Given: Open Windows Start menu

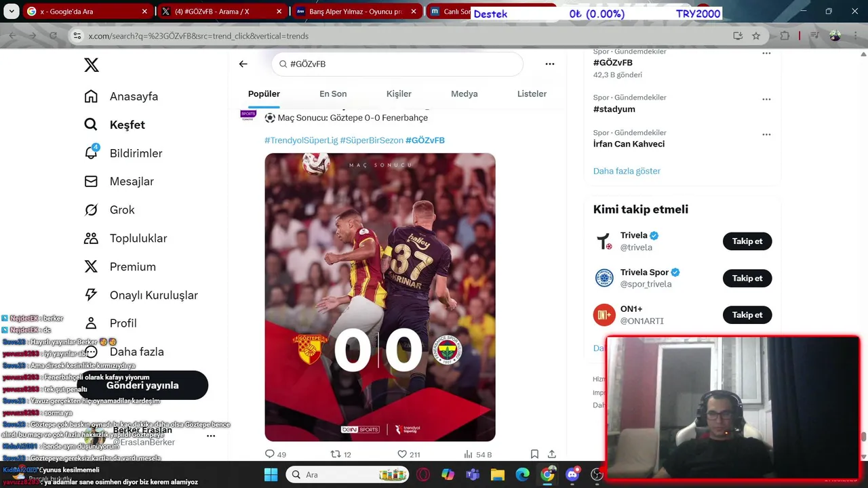Looking at the screenshot, I should [x=271, y=474].
